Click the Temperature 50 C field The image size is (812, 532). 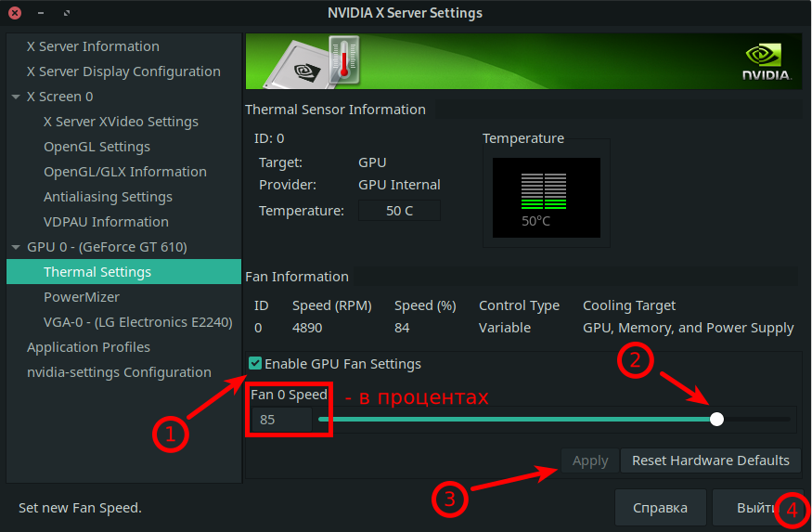(x=399, y=211)
